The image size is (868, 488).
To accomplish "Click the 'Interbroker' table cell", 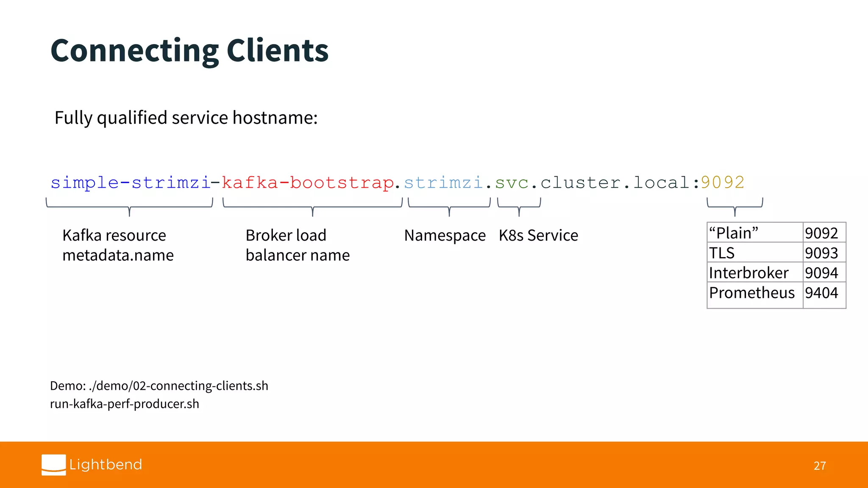I will pos(755,272).
